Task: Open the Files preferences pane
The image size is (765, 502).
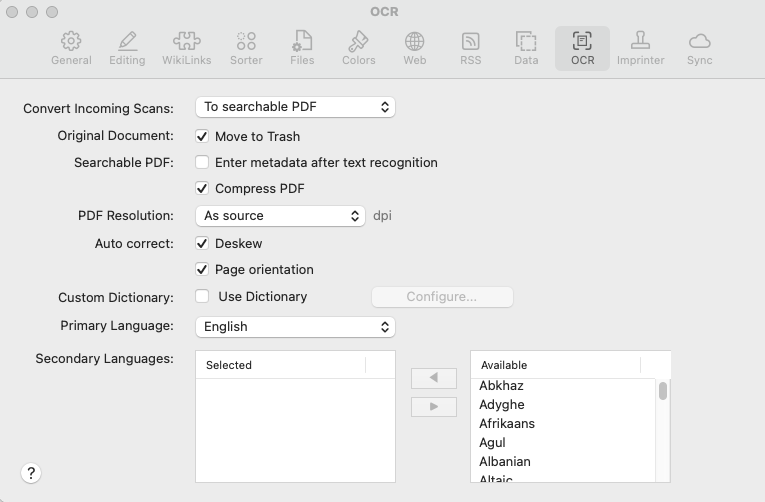Action: [x=302, y=48]
